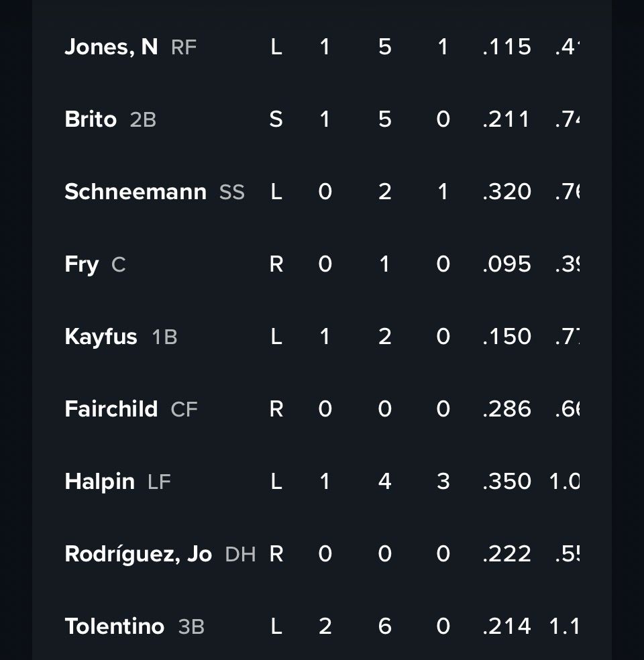
Task: Tap the .286 average in Fairchild's row
Action: tap(506, 409)
